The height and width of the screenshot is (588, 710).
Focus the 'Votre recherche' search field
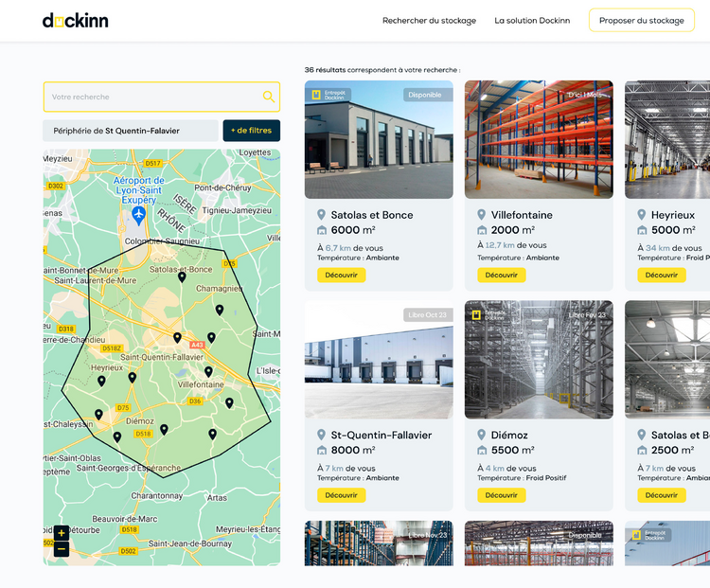pyautogui.click(x=162, y=97)
